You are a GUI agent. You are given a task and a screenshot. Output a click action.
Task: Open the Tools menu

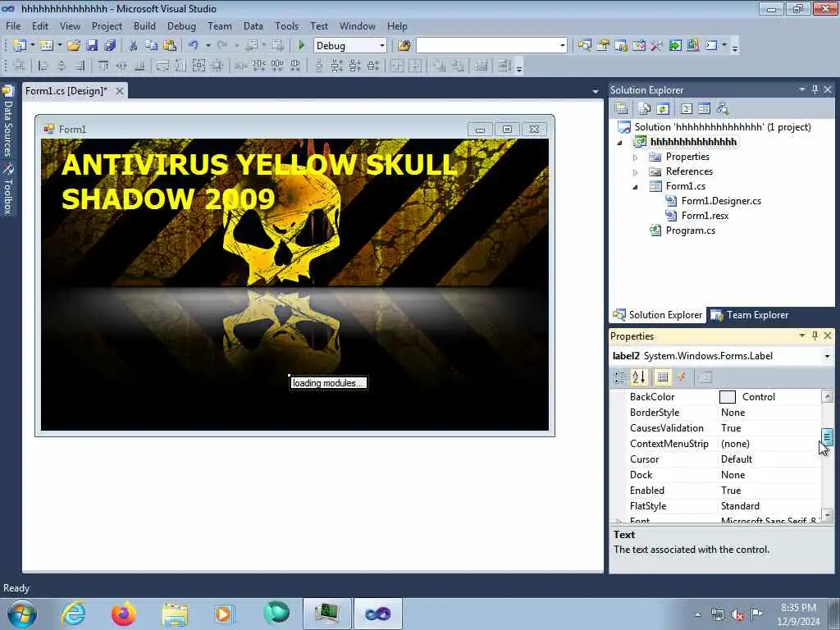point(286,26)
